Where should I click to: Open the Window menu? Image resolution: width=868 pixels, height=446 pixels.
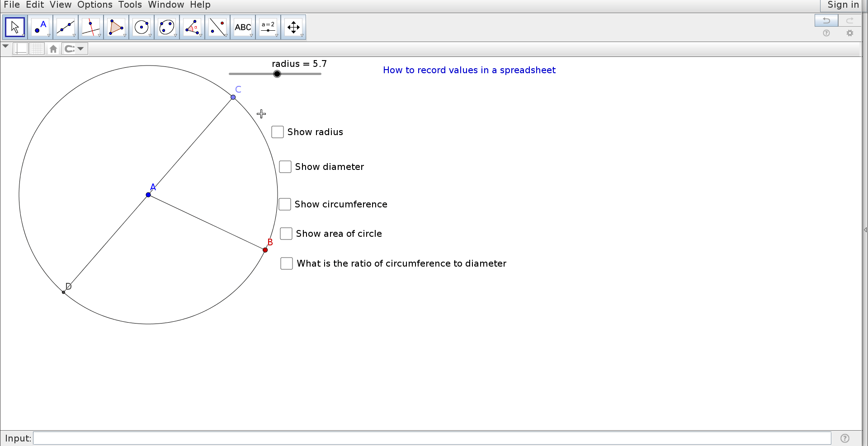166,5
